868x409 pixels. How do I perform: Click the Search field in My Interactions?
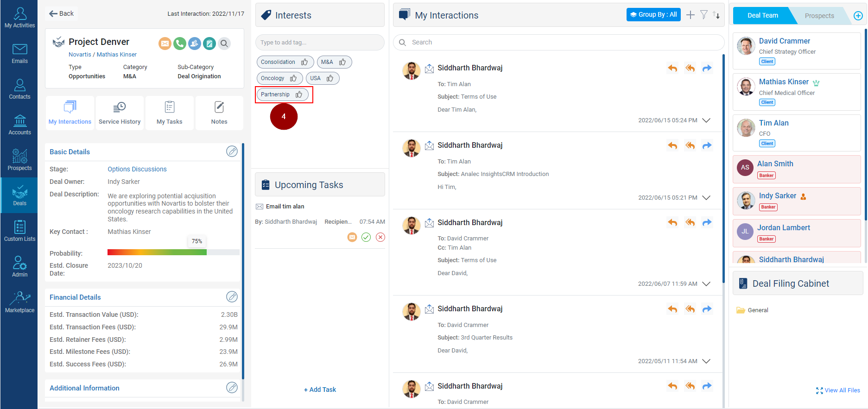559,42
